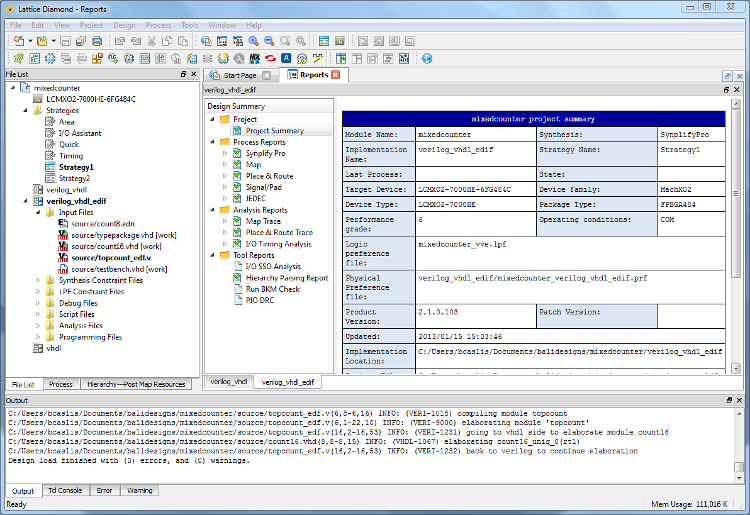Viewport: 750px width, 515px height.
Task: Select LCMXO2-7000HE-6FG484C device chip icon
Action: pos(38,99)
